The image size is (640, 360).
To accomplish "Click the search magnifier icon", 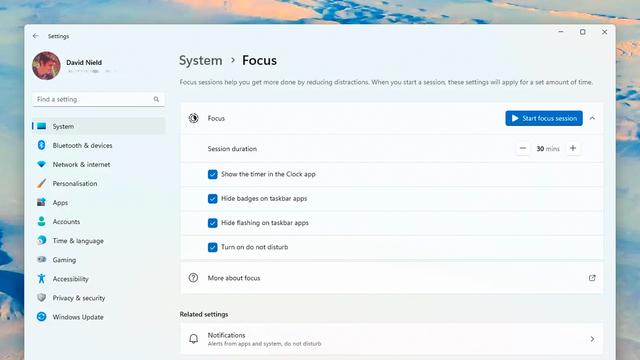I will [156, 99].
